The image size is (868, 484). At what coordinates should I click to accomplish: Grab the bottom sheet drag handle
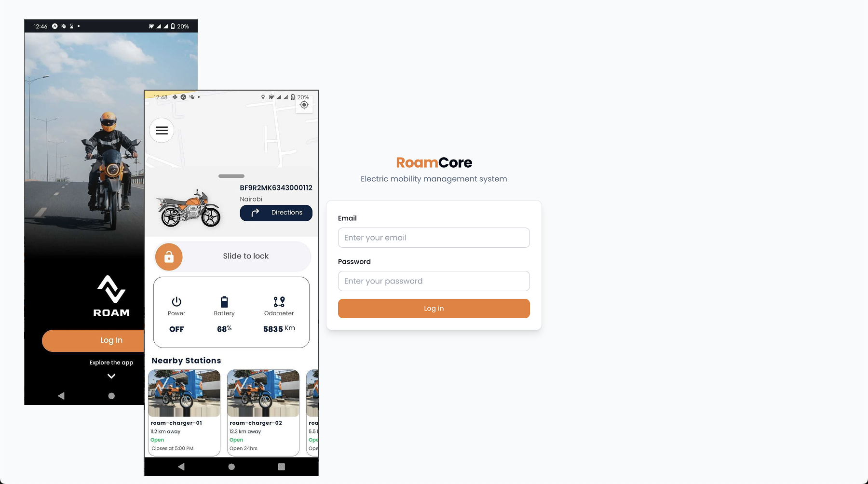pyautogui.click(x=231, y=176)
